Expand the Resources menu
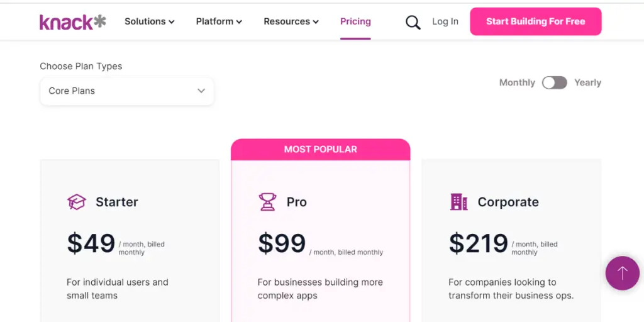The image size is (644, 322). point(291,21)
